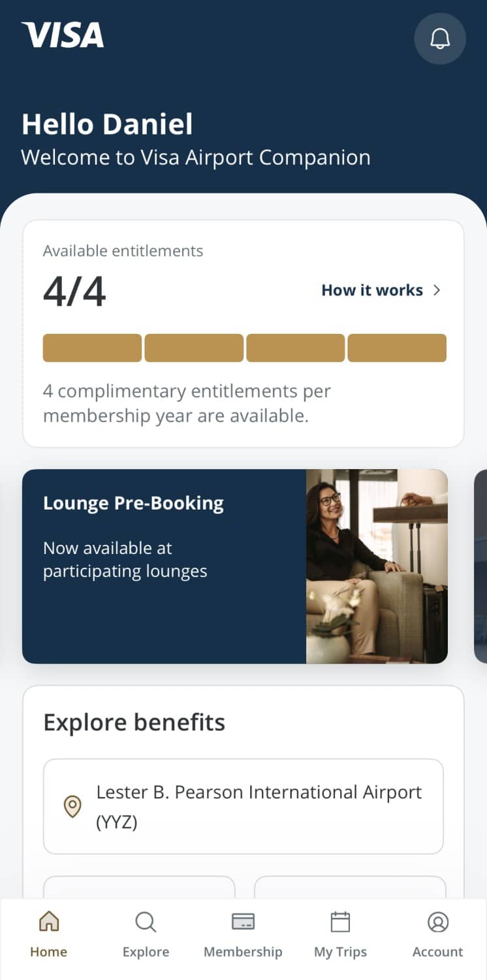487x980 pixels.
Task: Switch to the Explore tab label
Action: 146,952
